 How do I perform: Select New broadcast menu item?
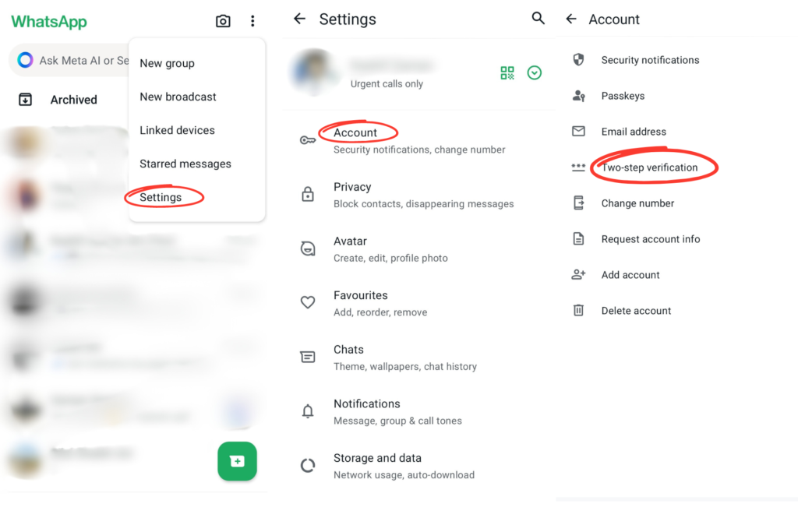pos(197,97)
